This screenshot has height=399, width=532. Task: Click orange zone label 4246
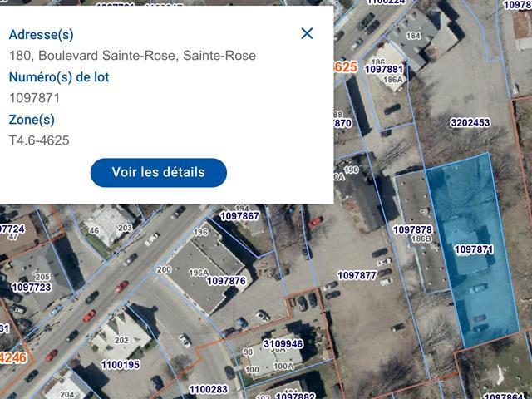(x=13, y=357)
